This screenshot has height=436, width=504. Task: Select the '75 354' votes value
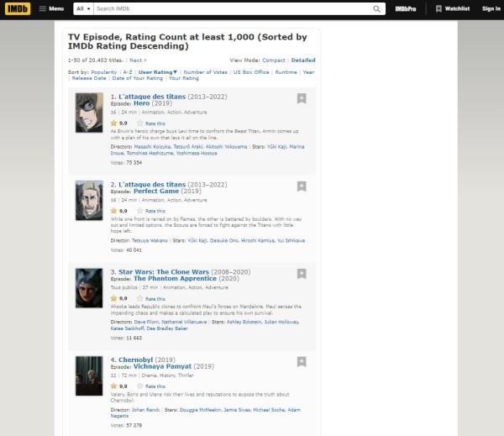[134, 163]
